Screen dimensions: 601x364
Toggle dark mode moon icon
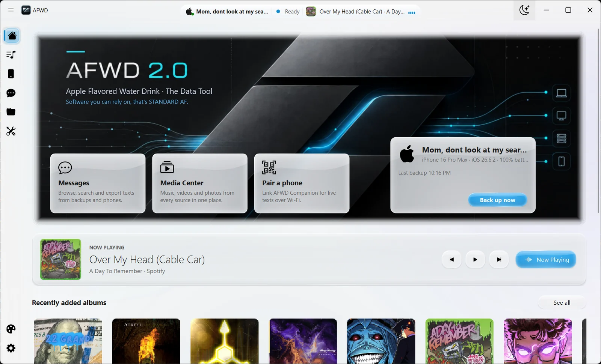coord(524,10)
